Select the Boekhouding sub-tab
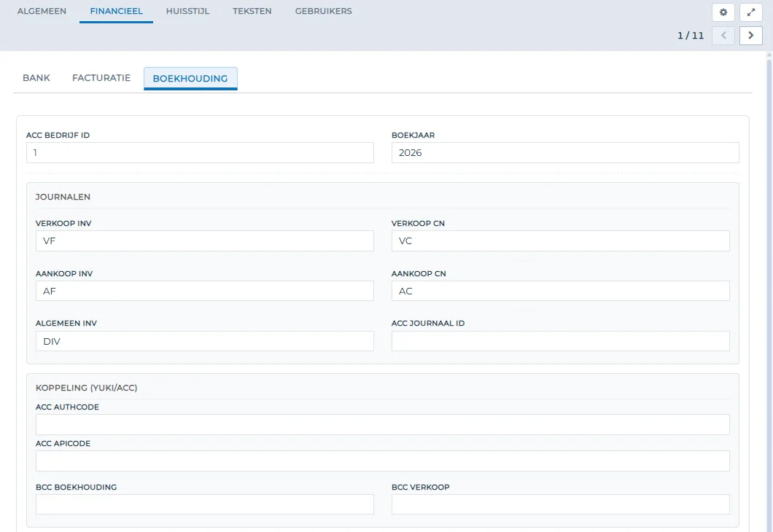Viewport: 773px width, 532px height. 190,78
